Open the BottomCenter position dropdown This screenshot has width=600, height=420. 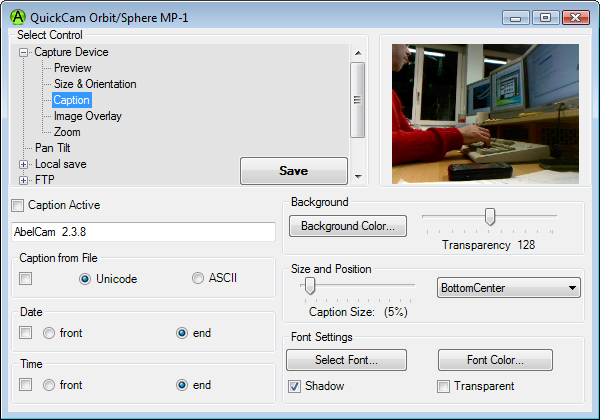point(509,288)
